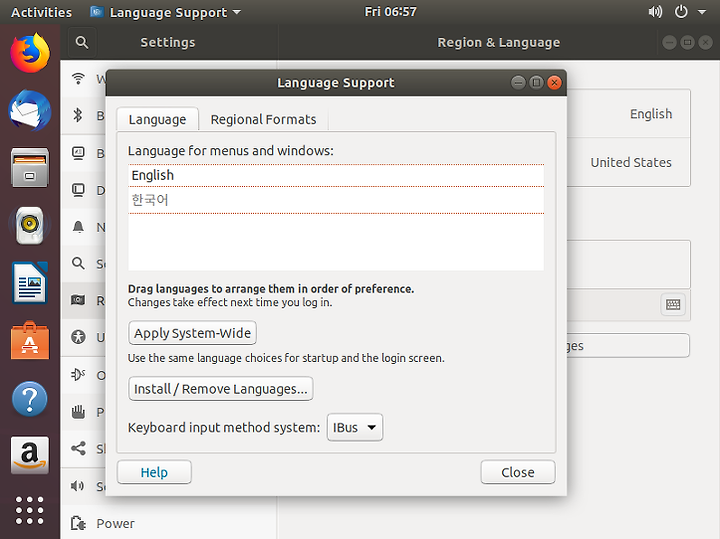This screenshot has width=720, height=539.
Task: Show Applications grid in dock
Action: point(30,510)
